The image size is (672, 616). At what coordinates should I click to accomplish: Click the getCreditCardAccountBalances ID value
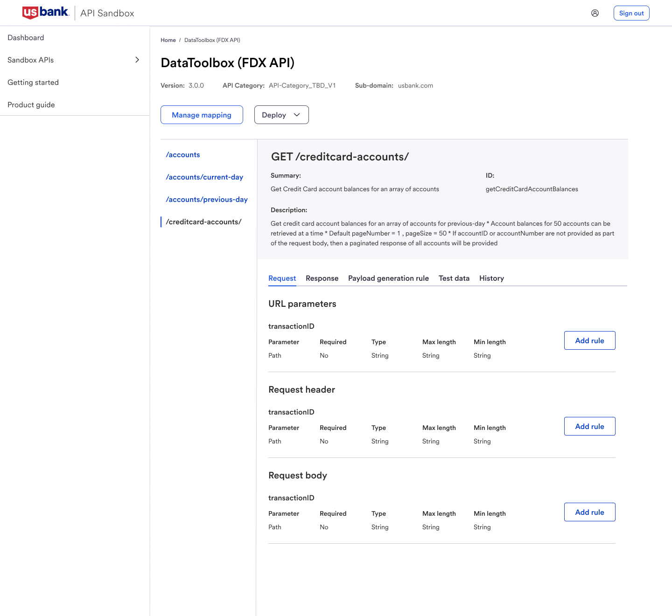click(x=532, y=189)
